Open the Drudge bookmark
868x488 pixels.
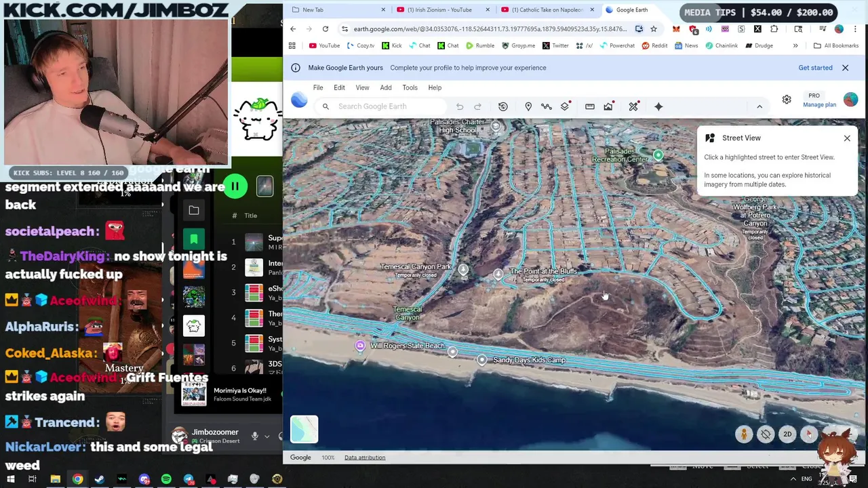(x=759, y=45)
